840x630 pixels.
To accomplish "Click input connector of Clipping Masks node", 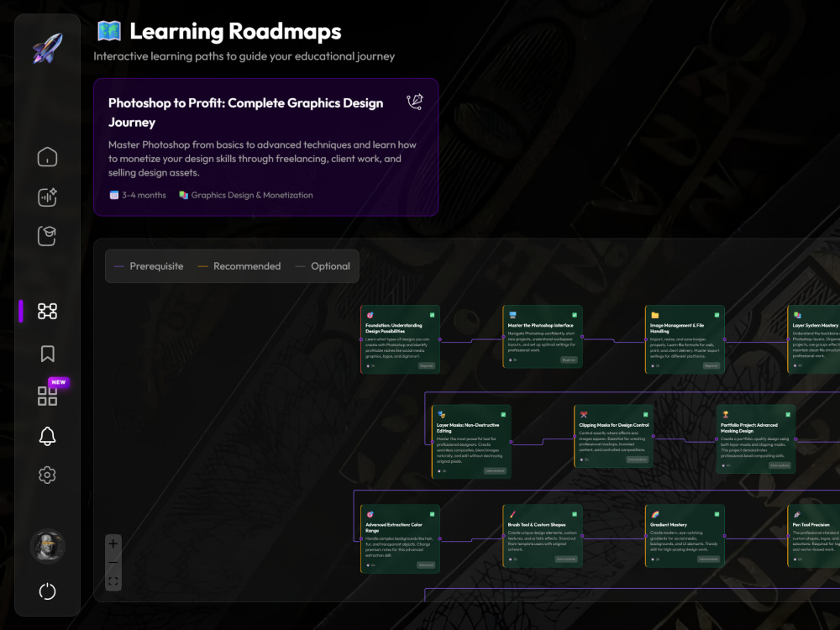I will (x=575, y=437).
